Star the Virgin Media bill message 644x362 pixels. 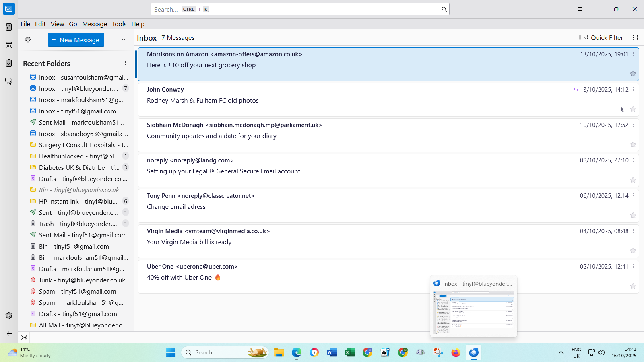(x=633, y=251)
